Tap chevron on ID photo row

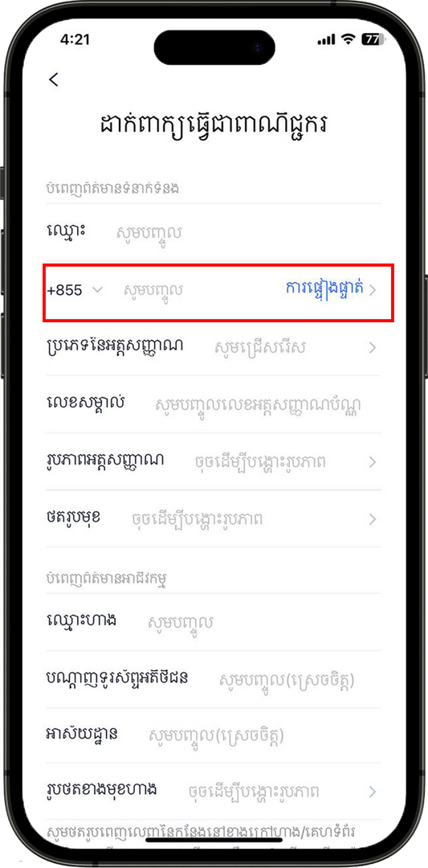pos(373,461)
